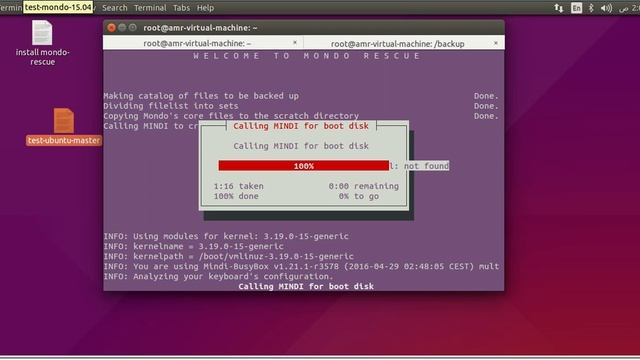
Task: Close the root@amr-virtual-machine: ~ tab
Action: (x=295, y=42)
